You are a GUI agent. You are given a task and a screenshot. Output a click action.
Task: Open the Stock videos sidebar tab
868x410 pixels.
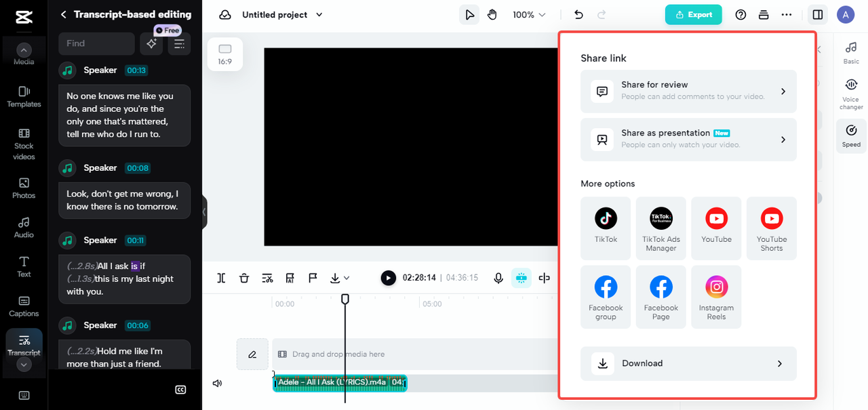(24, 144)
